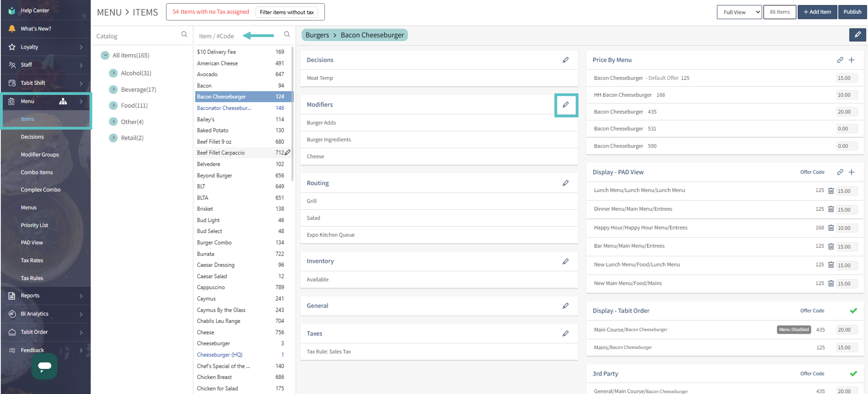Click the Bacon Cheeseburger 435 price field 20.00
This screenshot has height=394, width=868.
(847, 112)
